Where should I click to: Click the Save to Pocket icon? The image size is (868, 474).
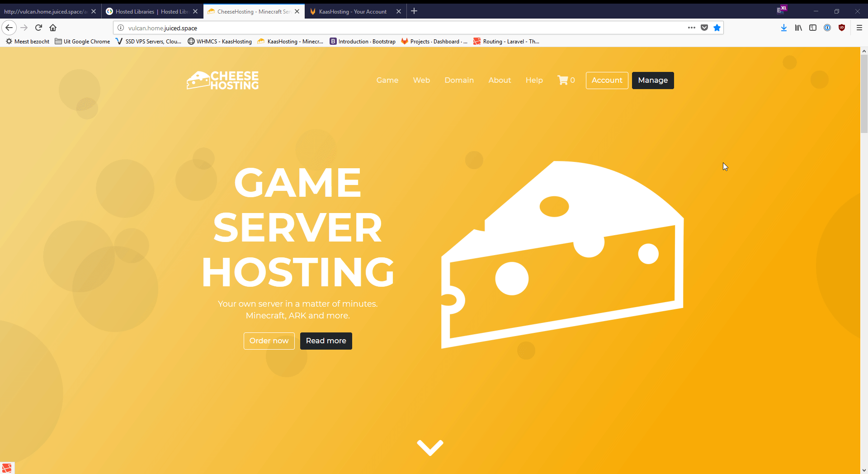coord(704,28)
